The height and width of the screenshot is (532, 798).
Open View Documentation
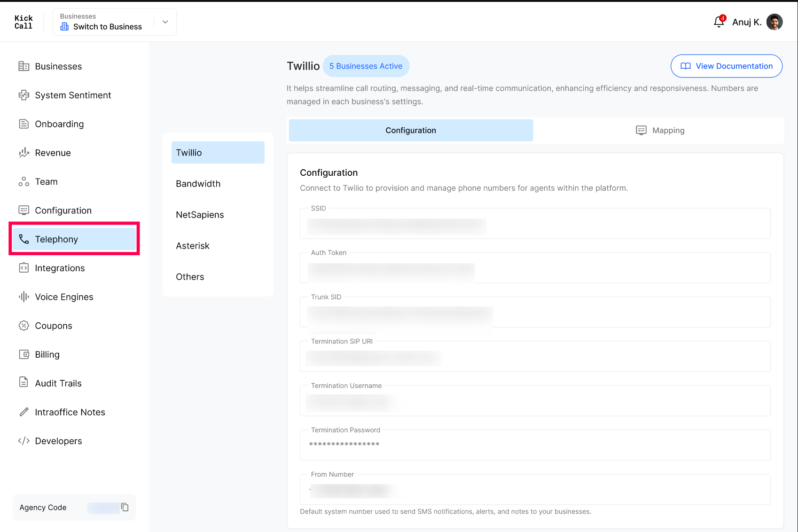pyautogui.click(x=727, y=66)
